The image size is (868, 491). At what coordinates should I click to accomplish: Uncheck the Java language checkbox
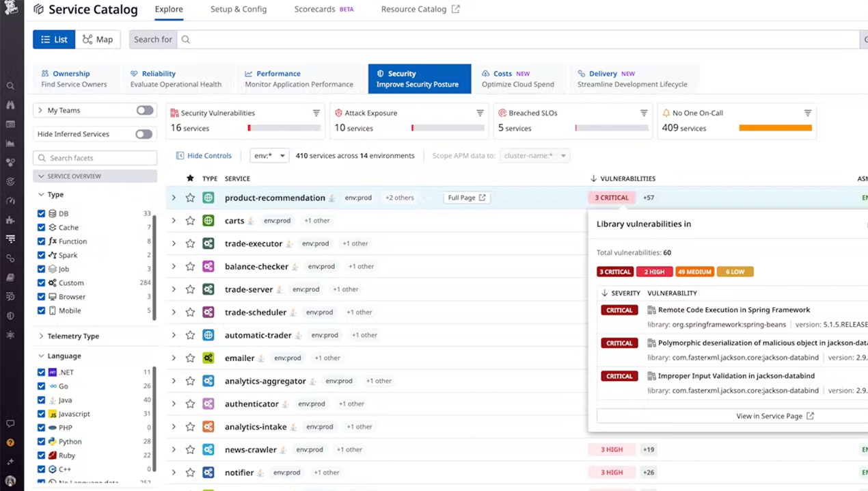click(42, 400)
